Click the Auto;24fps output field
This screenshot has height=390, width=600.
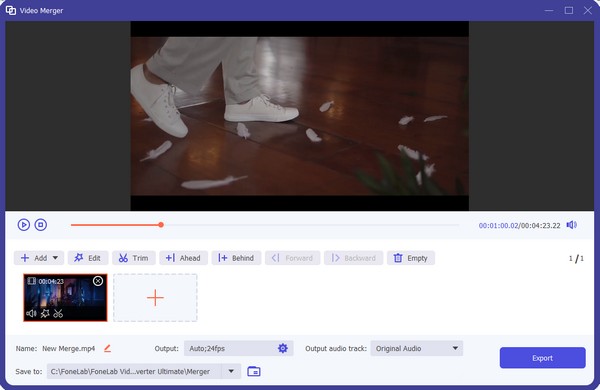click(238, 348)
